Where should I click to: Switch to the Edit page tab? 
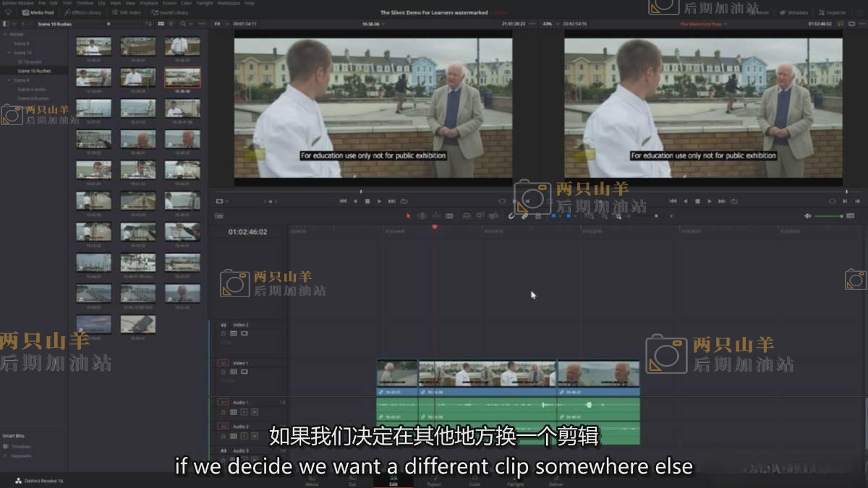(393, 481)
